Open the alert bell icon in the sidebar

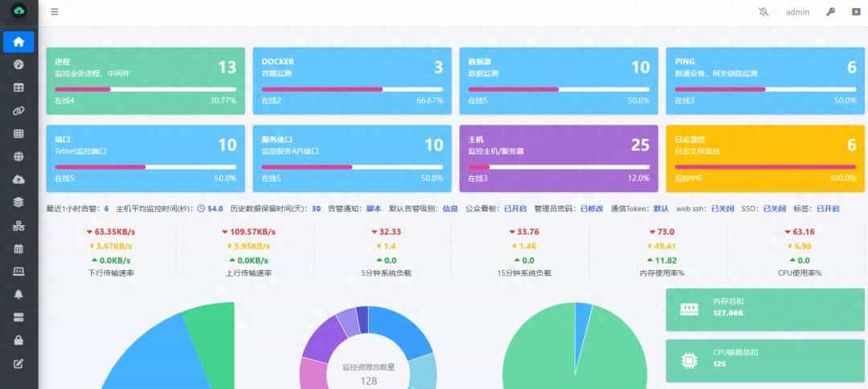[18, 294]
